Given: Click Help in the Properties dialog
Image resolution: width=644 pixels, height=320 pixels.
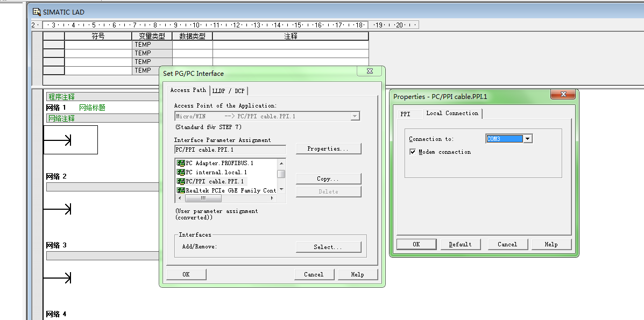Looking at the screenshot, I should pyautogui.click(x=551, y=244).
